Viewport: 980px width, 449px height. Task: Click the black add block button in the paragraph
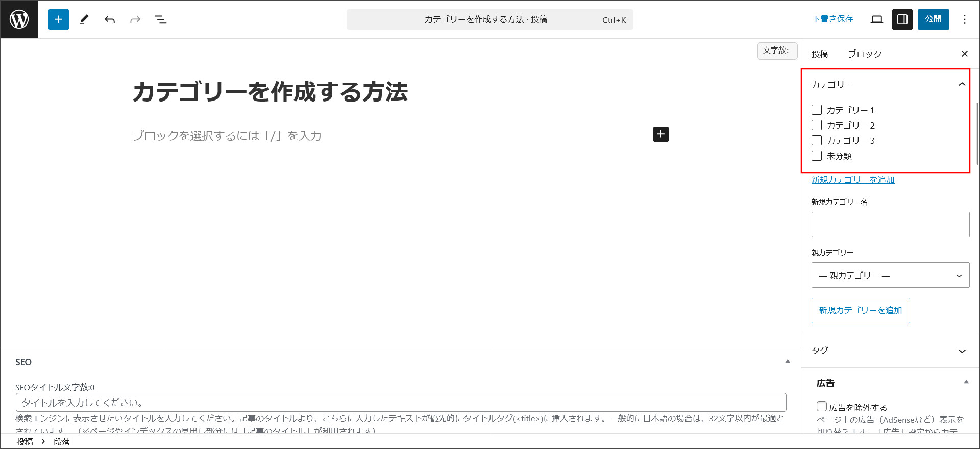coord(661,134)
